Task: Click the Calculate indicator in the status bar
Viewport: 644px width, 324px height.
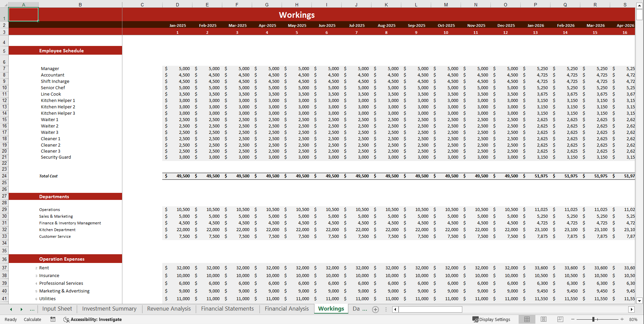Action: (32, 319)
